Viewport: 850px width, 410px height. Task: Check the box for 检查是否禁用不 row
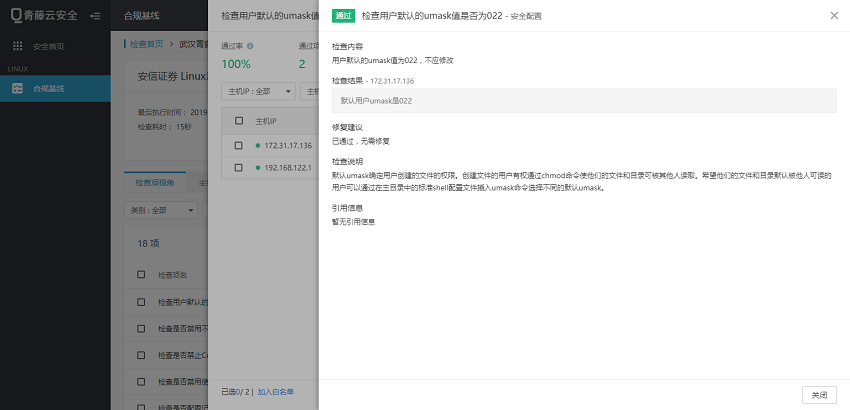[141, 329]
